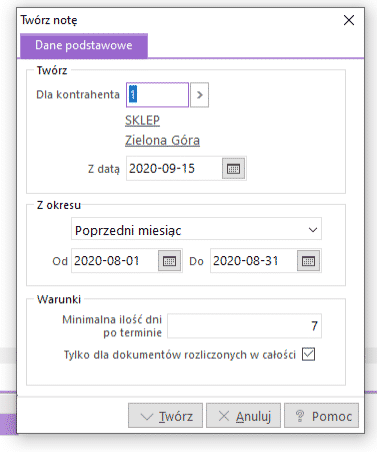377x452 pixels.
Task: Click the Anuluj button
Action: coord(243,416)
